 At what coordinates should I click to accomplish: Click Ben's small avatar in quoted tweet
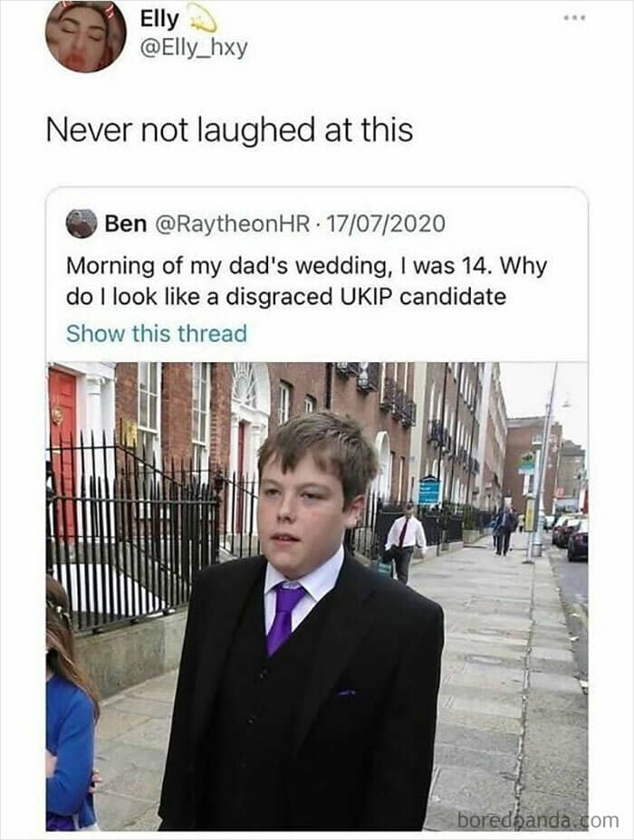(81, 224)
